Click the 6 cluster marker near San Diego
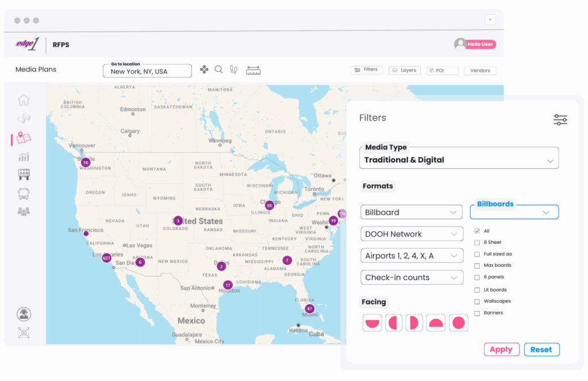This screenshot has width=588, height=381. coord(140,262)
